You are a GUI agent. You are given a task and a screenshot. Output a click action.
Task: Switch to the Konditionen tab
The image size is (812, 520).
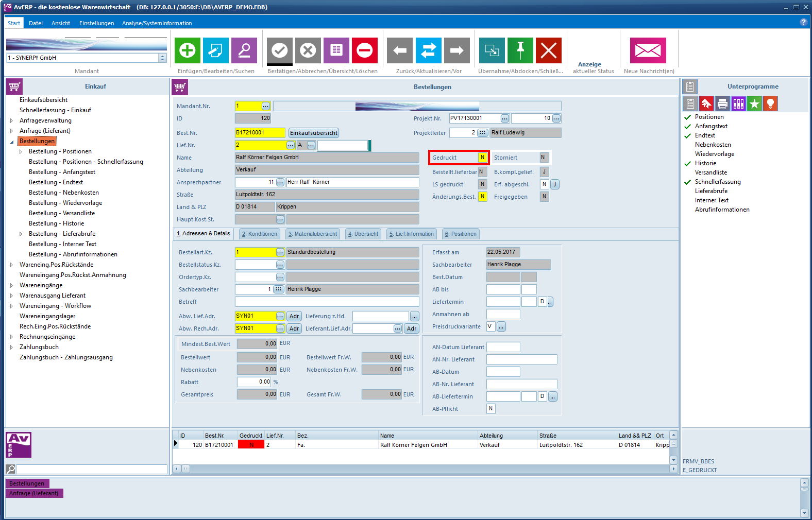click(x=260, y=234)
